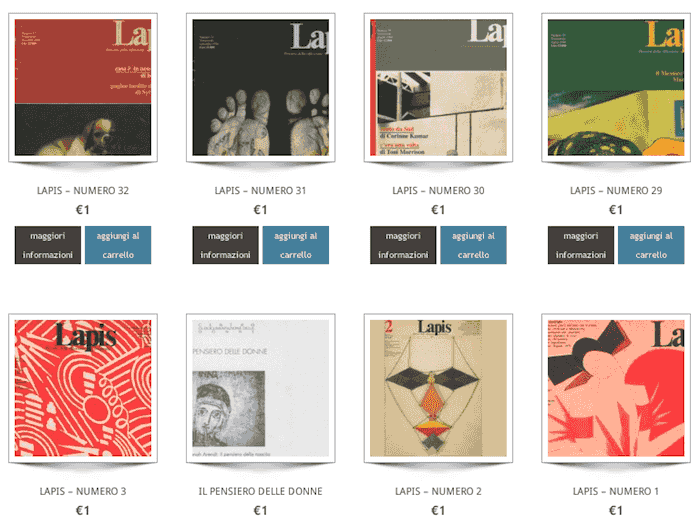Click the Il Pensiero delle Donne cover image

pos(261,388)
